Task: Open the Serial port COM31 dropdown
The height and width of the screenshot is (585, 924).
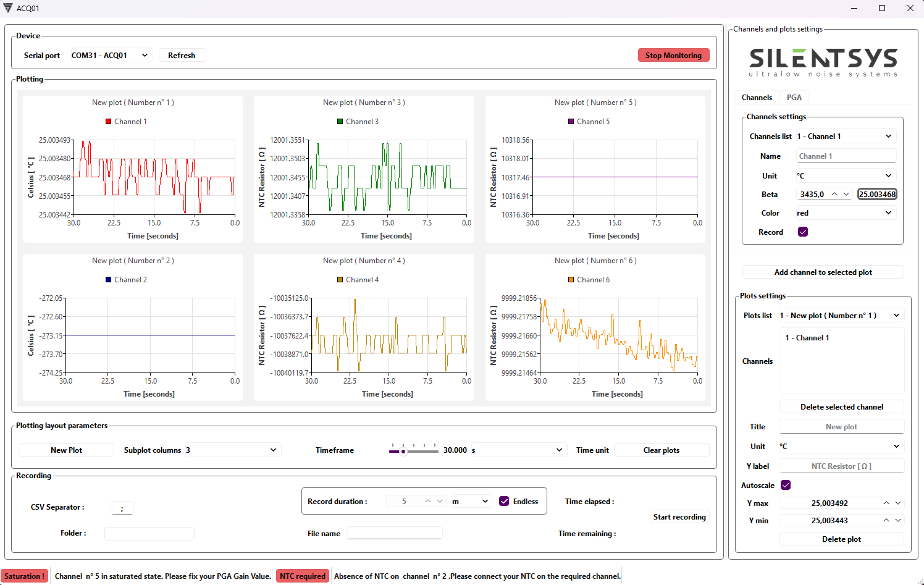Action: point(111,55)
